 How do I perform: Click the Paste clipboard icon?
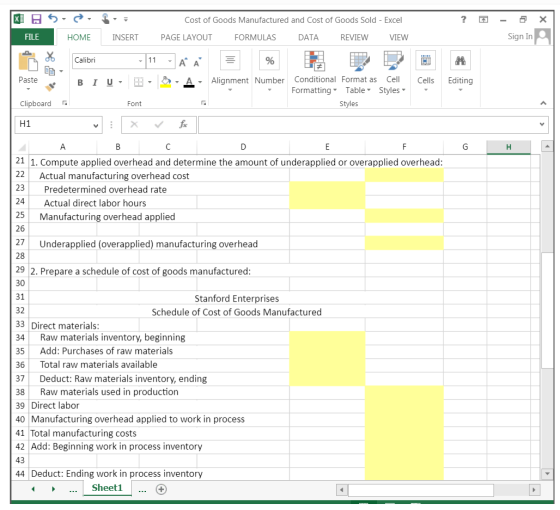pos(28,61)
